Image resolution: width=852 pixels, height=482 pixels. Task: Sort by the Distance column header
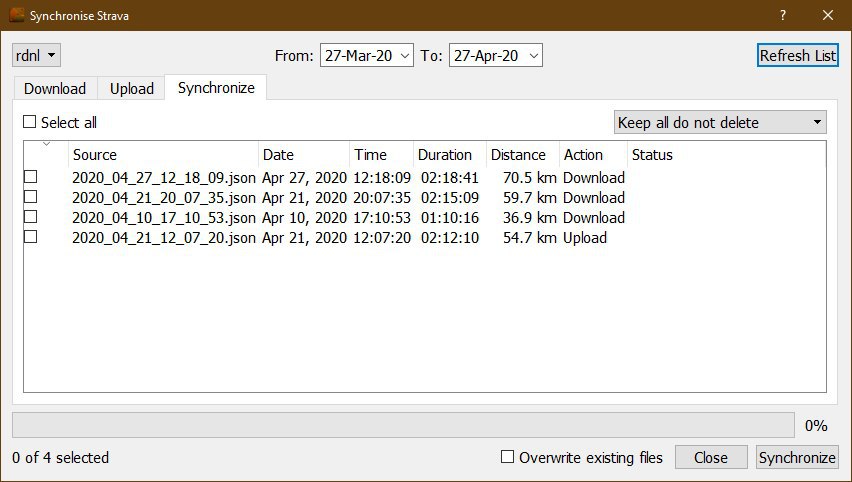pos(523,155)
